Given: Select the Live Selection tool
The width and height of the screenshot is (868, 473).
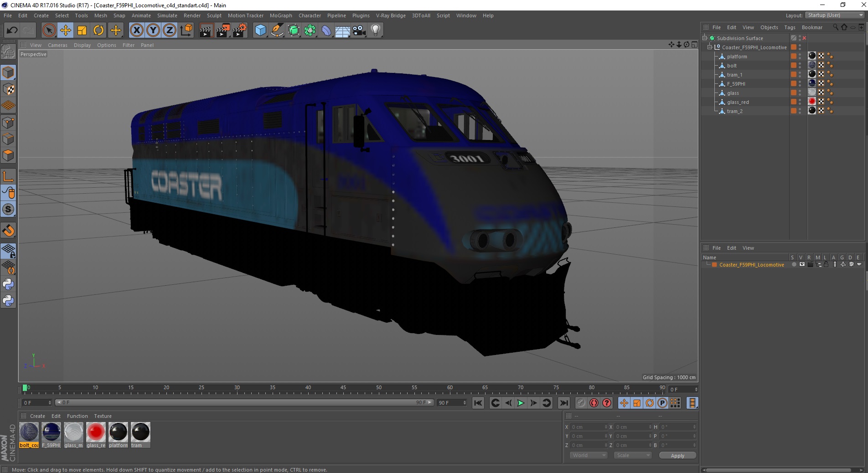Looking at the screenshot, I should tap(49, 31).
